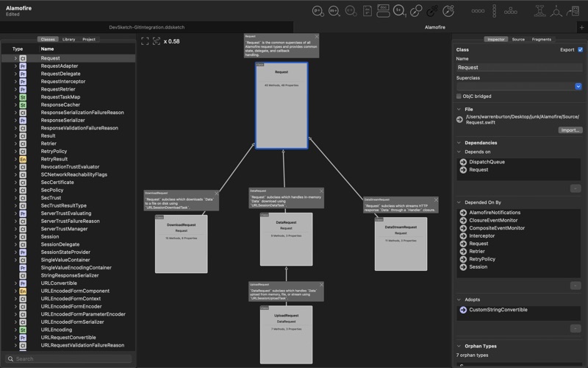Collapse the Depends on section
588x368 pixels.
tap(459, 152)
